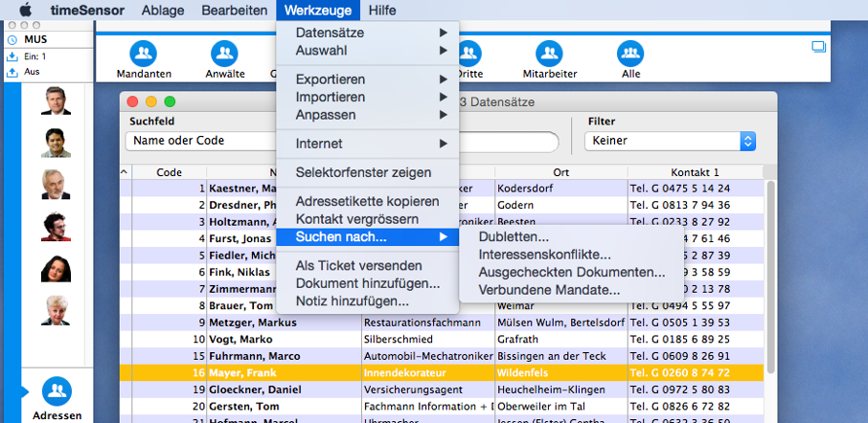
Task: Sort by the Ort column header
Action: pyautogui.click(x=561, y=172)
